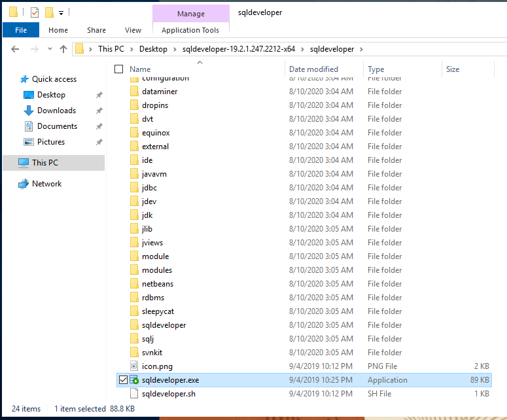Select Documents in Quick access
The image size is (507, 420).
[x=57, y=126]
